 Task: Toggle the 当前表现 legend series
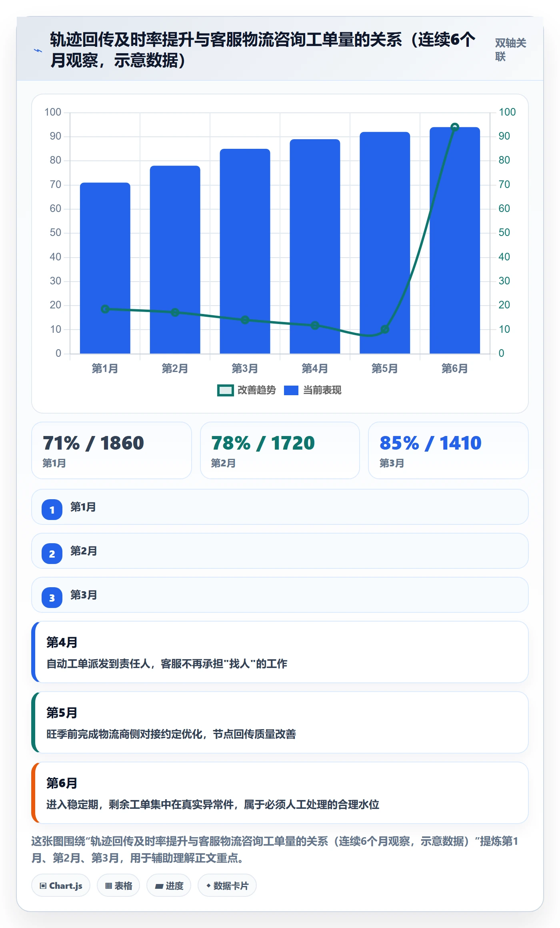tap(312, 390)
